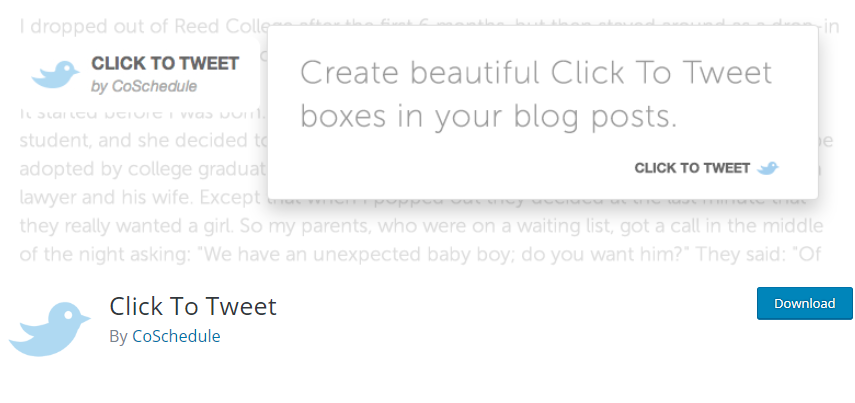This screenshot has width=855, height=403.
Task: Click the "Create beautiful Click To Tweet" headline
Action: tap(536, 73)
